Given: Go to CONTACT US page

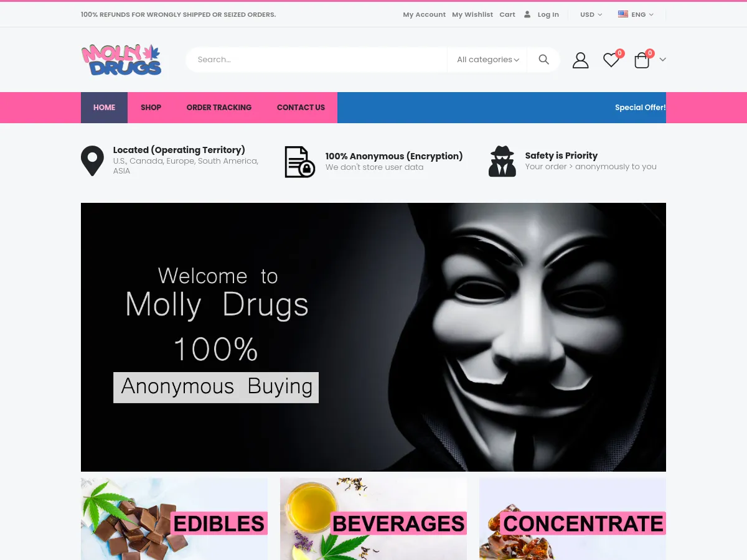Looking at the screenshot, I should [301, 107].
